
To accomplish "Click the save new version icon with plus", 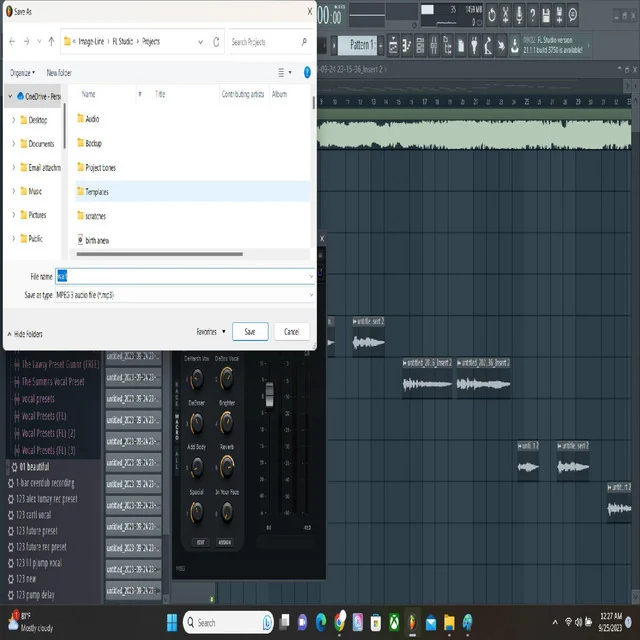I will coord(560,15).
